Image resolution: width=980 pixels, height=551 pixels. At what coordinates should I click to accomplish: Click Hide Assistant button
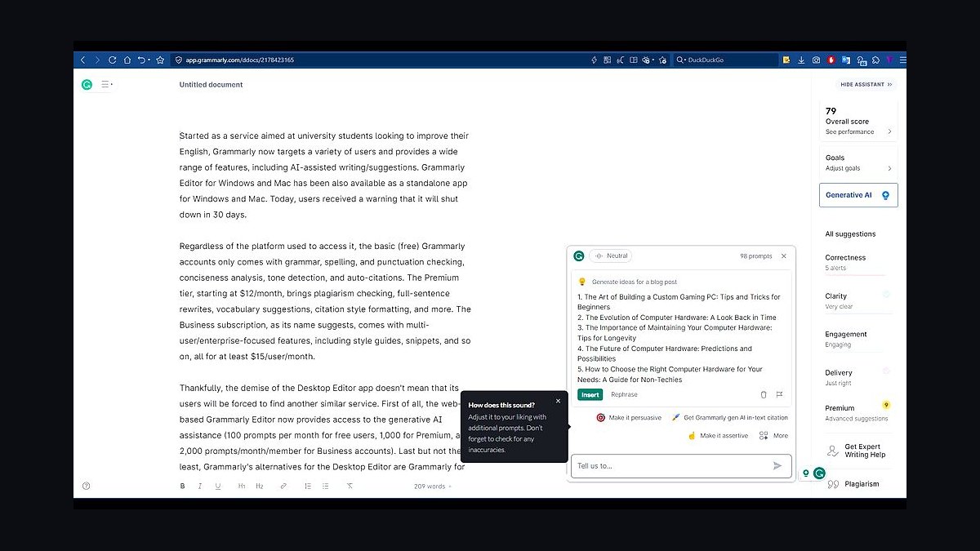pyautogui.click(x=866, y=84)
